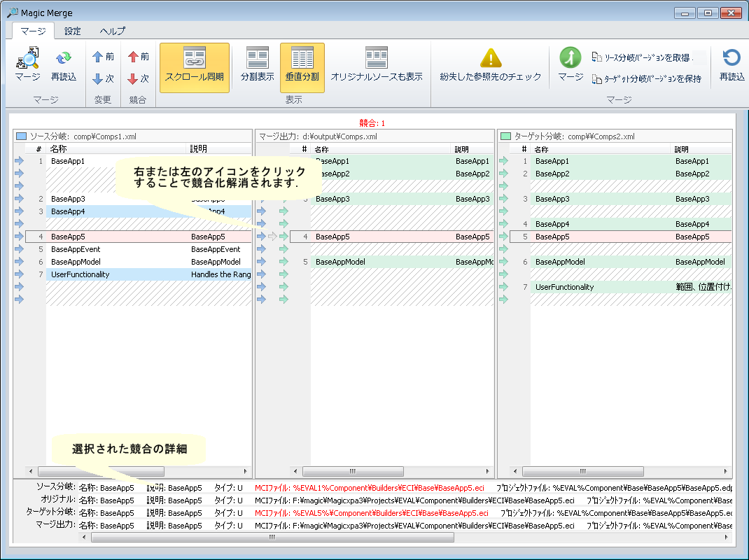Toggle スクロール同期 scroll sync
The height and width of the screenshot is (560, 749).
195,67
